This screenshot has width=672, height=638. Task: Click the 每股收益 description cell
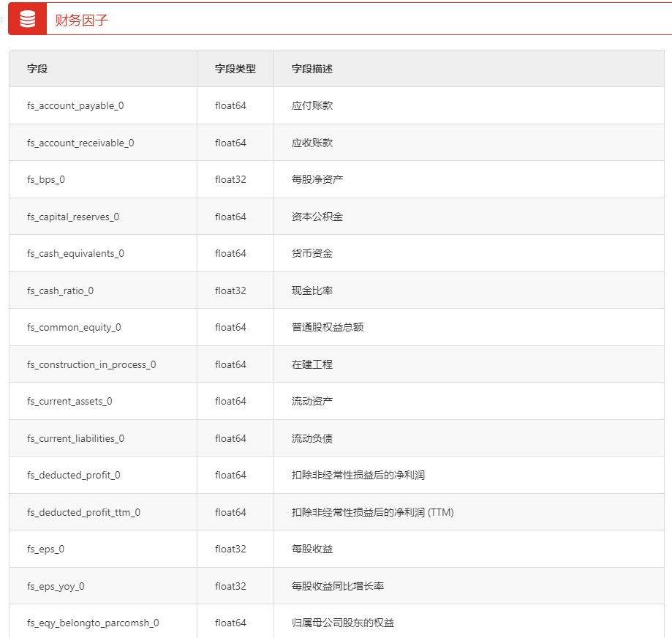point(312,549)
